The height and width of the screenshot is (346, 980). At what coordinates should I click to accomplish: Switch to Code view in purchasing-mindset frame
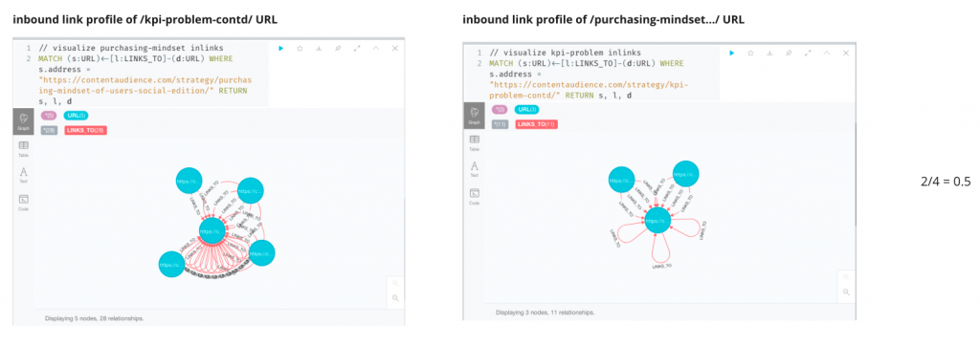pos(23,203)
